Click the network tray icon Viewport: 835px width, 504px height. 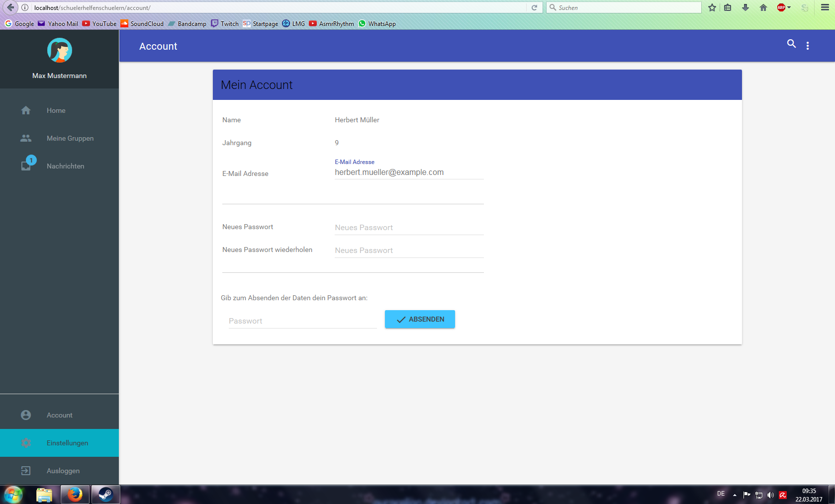[759, 495]
